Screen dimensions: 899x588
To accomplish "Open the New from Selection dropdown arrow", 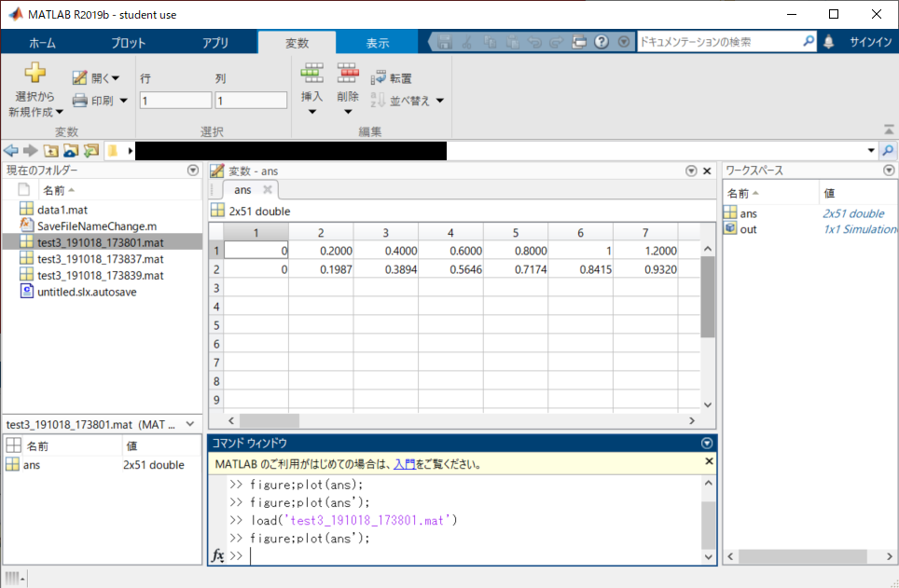I will tap(60, 112).
